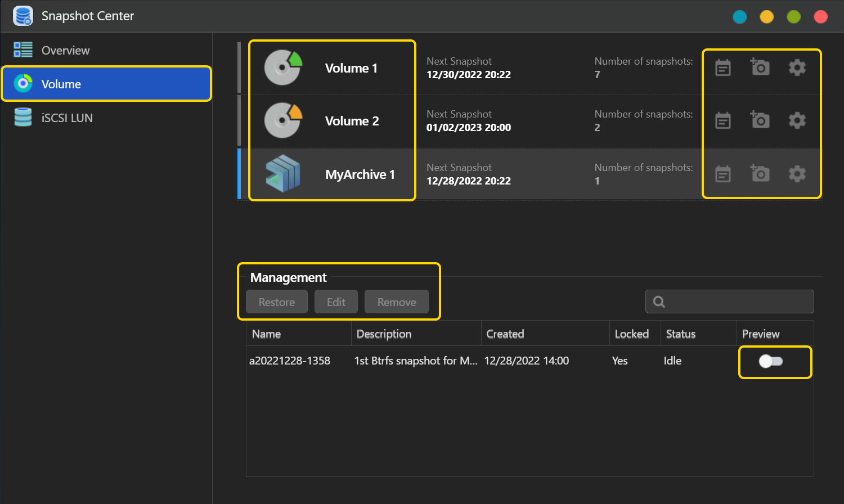Click the Remove button
The image size is (844, 504).
(397, 302)
